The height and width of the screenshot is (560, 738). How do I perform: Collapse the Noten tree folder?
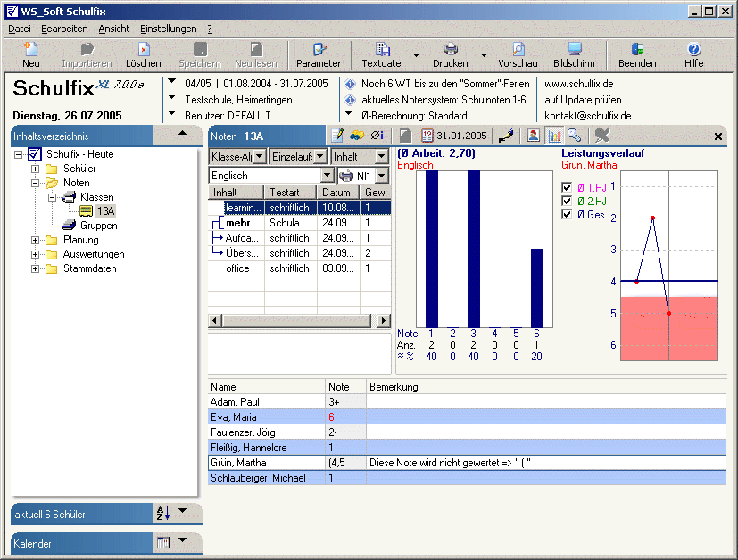point(36,183)
